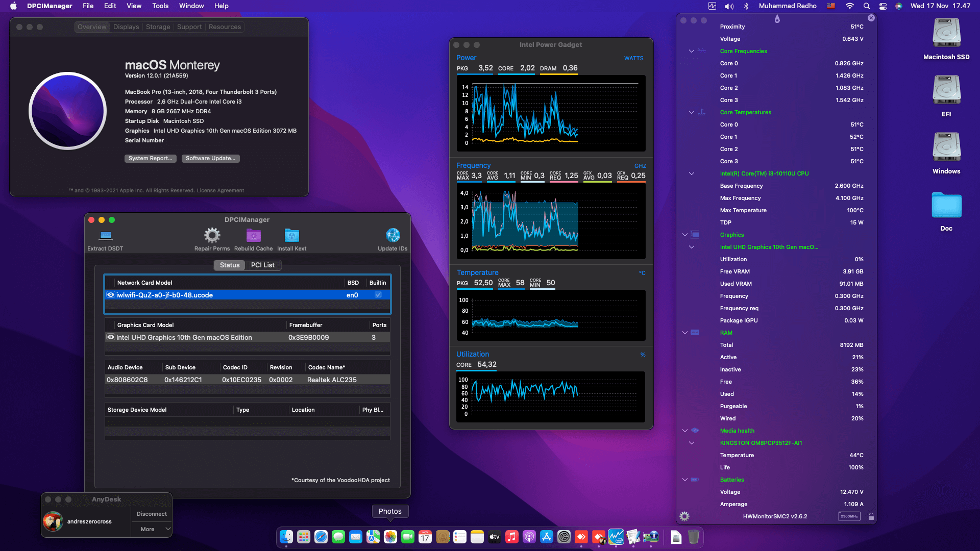Switch to the PCI List tab
The height and width of the screenshot is (551, 980).
(263, 265)
